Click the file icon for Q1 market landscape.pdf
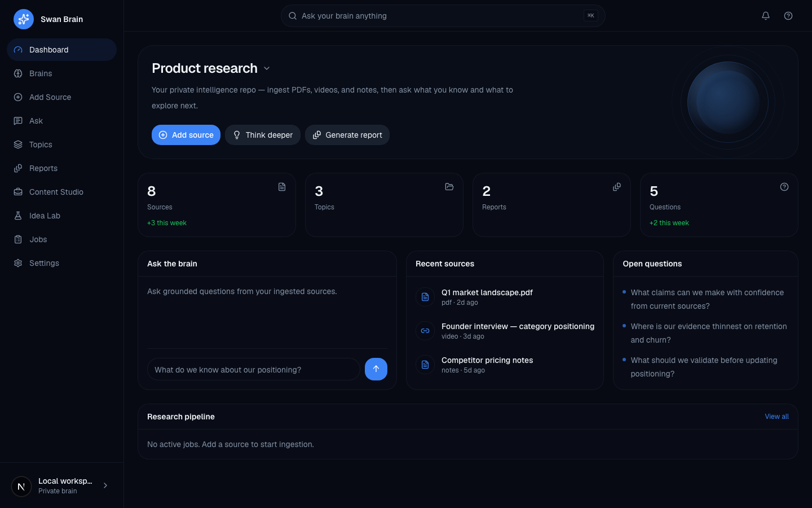The width and height of the screenshot is (812, 508). click(425, 297)
